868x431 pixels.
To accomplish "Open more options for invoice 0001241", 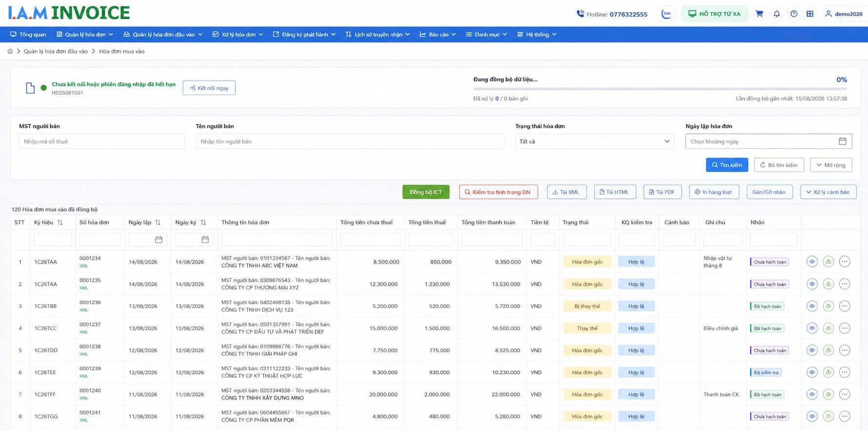I will 845,416.
